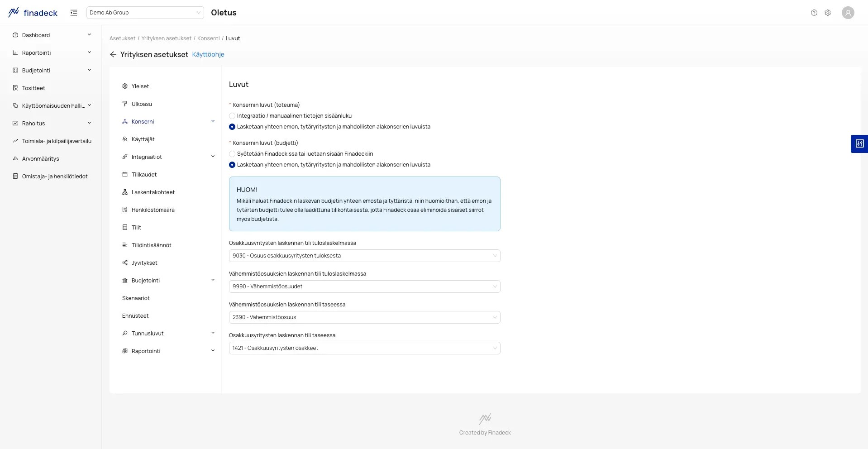Click the blue side panel settings icon
The width and height of the screenshot is (868, 449).
tap(859, 144)
